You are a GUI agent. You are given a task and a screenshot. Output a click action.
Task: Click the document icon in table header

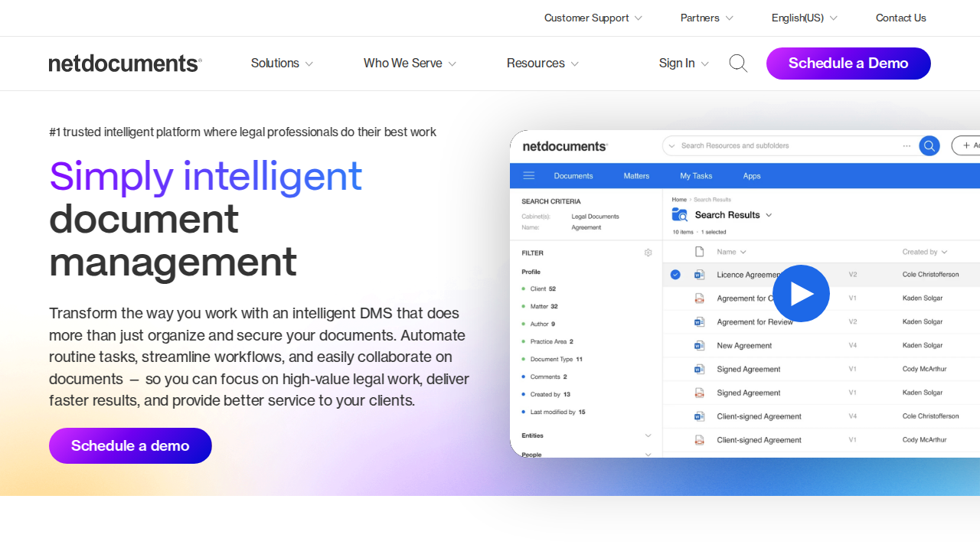pos(699,252)
